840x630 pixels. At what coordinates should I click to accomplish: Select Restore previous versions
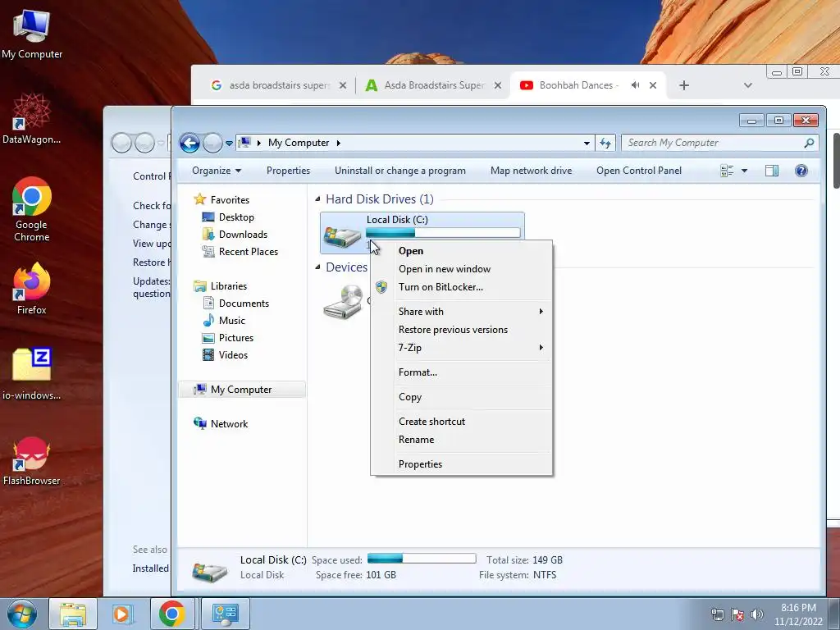(x=461, y=330)
